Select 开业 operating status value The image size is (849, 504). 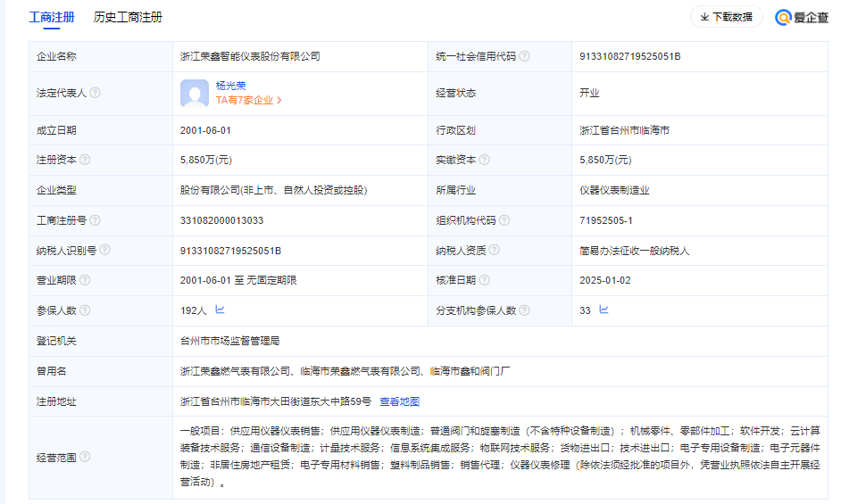[x=589, y=93]
